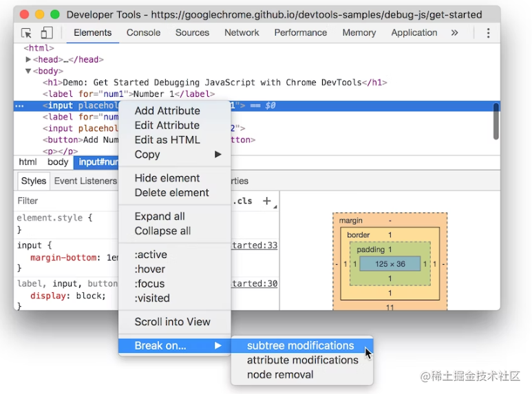532x394 pixels.
Task: Choose Add Attribute from context menu
Action: pos(174,111)
